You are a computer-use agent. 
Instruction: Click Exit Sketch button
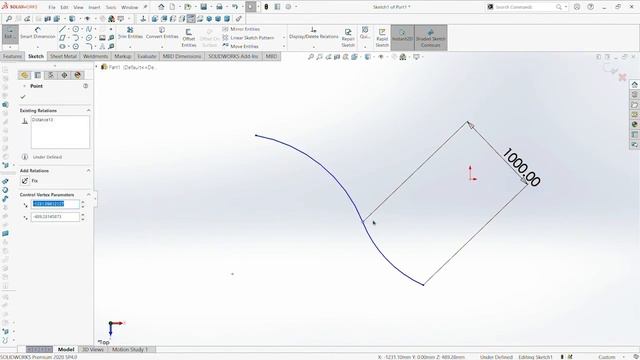[10, 34]
